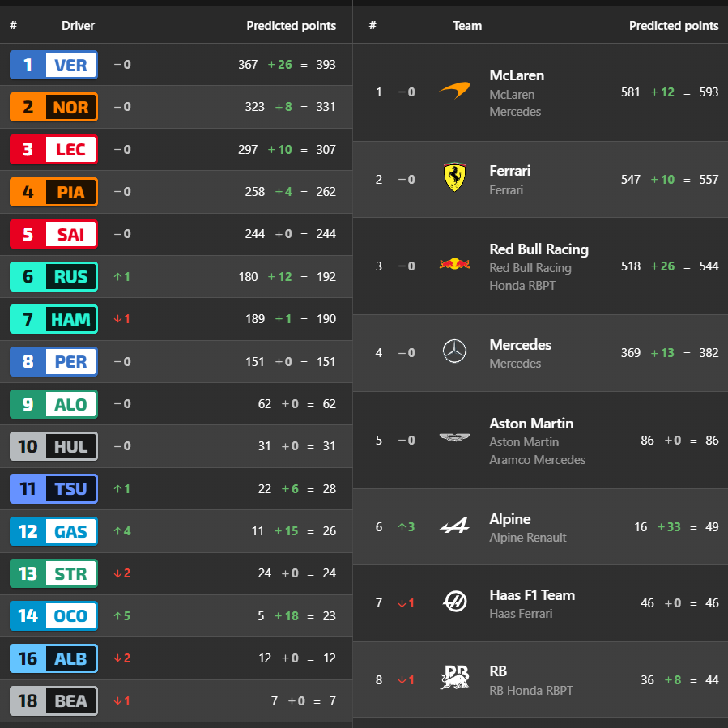Click OCO points gain +18

click(287, 615)
